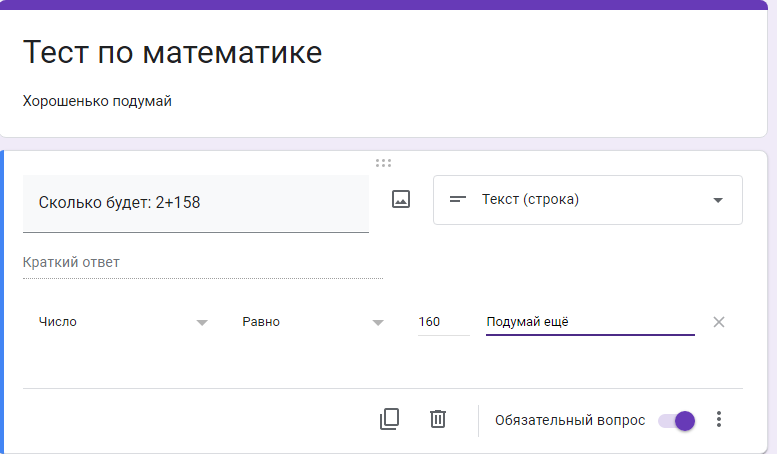The height and width of the screenshot is (454, 777).
Task: Remove validation rule with X icon
Action: 719,322
